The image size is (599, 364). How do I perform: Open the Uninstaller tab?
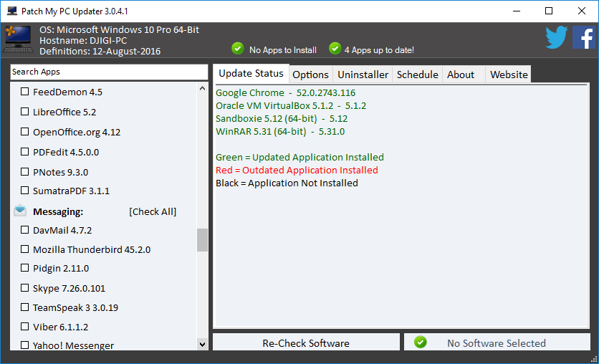point(363,75)
